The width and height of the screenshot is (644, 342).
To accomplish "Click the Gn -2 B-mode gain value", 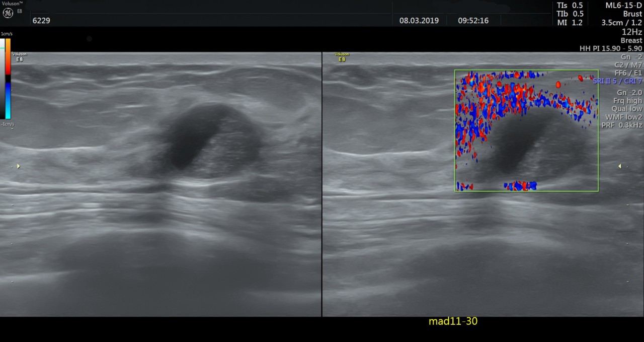I will pyautogui.click(x=631, y=57).
